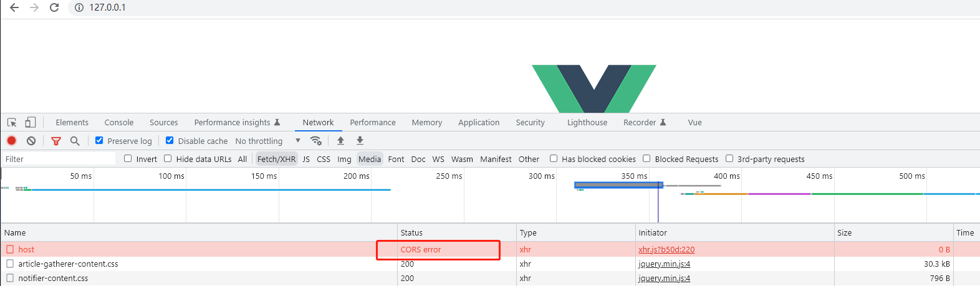Viewport: 980px width, 286px height.
Task: Export HAR file download icon
Action: 360,141
